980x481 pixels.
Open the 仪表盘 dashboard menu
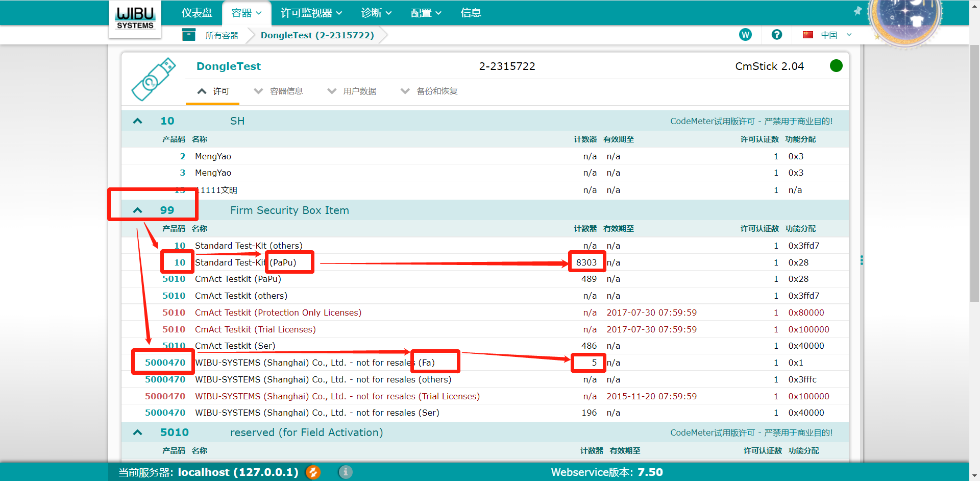[x=197, y=13]
